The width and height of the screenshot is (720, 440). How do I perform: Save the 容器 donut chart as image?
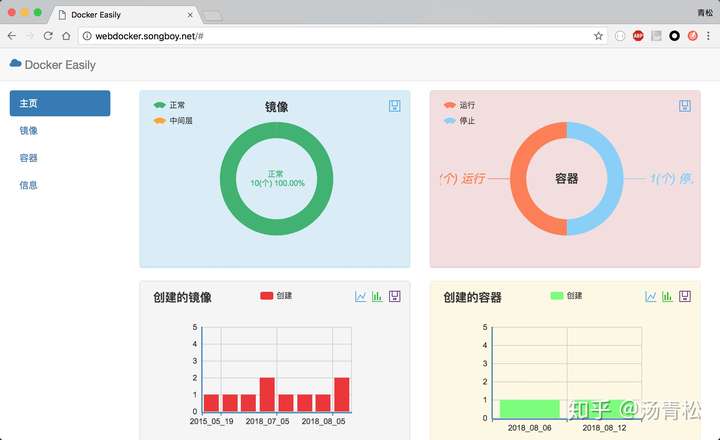click(x=685, y=106)
